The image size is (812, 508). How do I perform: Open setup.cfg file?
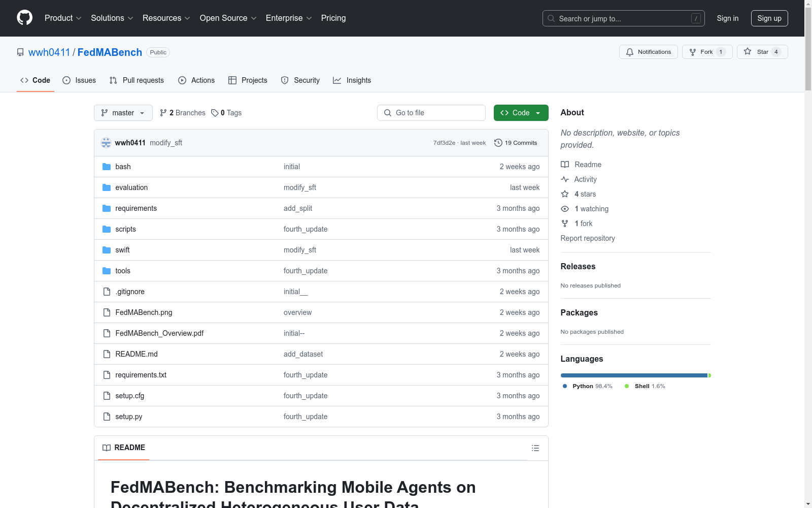129,396
